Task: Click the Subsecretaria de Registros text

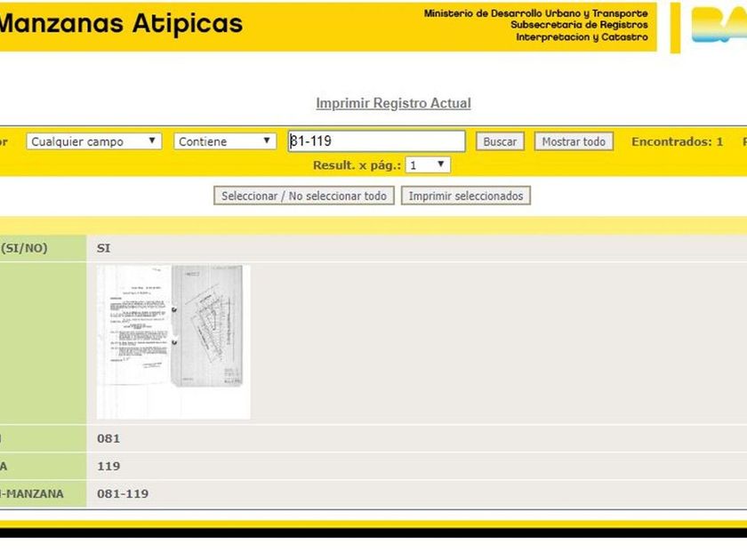Action: tap(579, 25)
